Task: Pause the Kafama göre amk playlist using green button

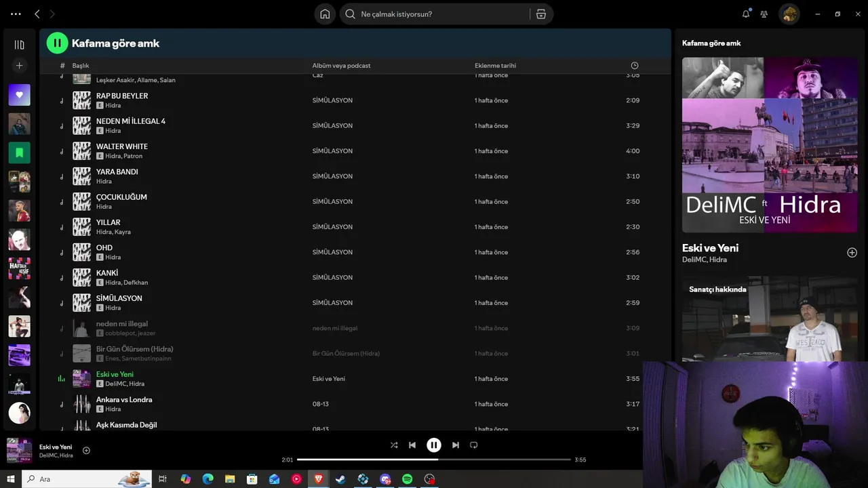Action: 57,43
